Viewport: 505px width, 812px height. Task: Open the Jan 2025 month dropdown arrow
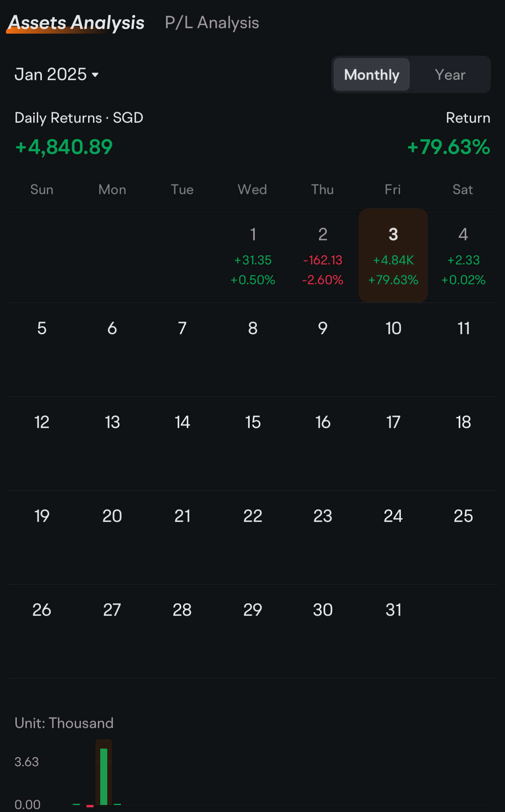[x=95, y=75]
